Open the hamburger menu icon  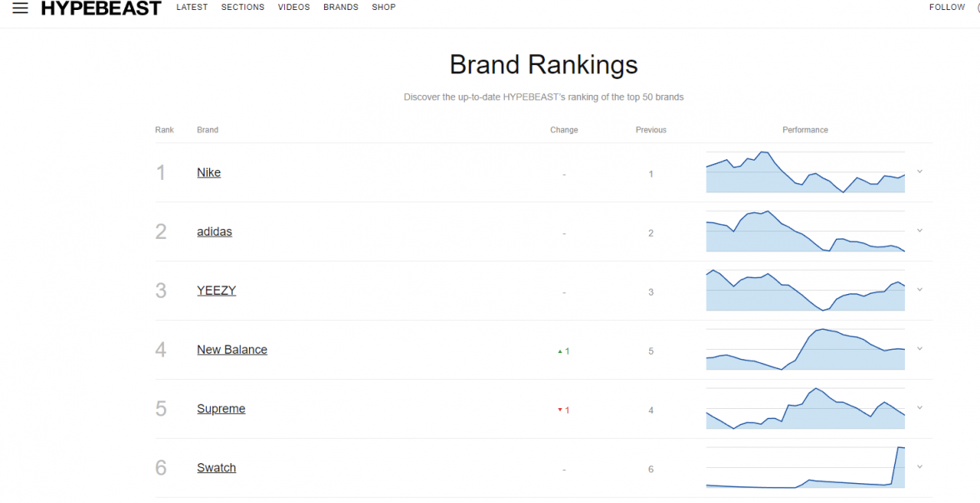(20, 8)
